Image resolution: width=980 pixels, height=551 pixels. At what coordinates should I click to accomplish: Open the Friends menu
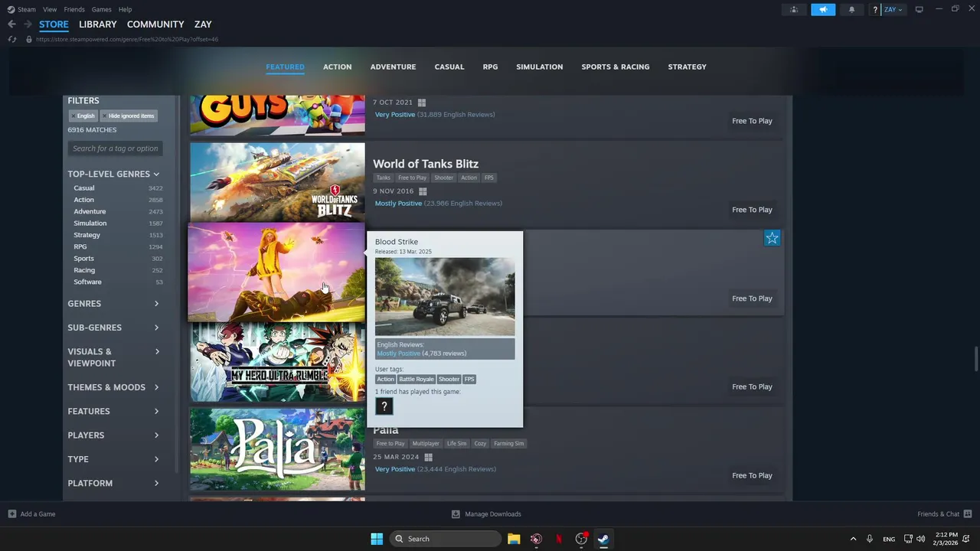[74, 9]
